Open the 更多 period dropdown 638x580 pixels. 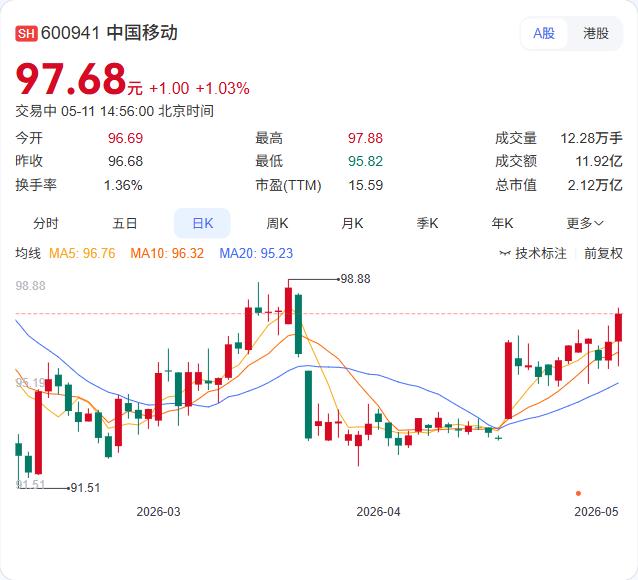coord(585,223)
